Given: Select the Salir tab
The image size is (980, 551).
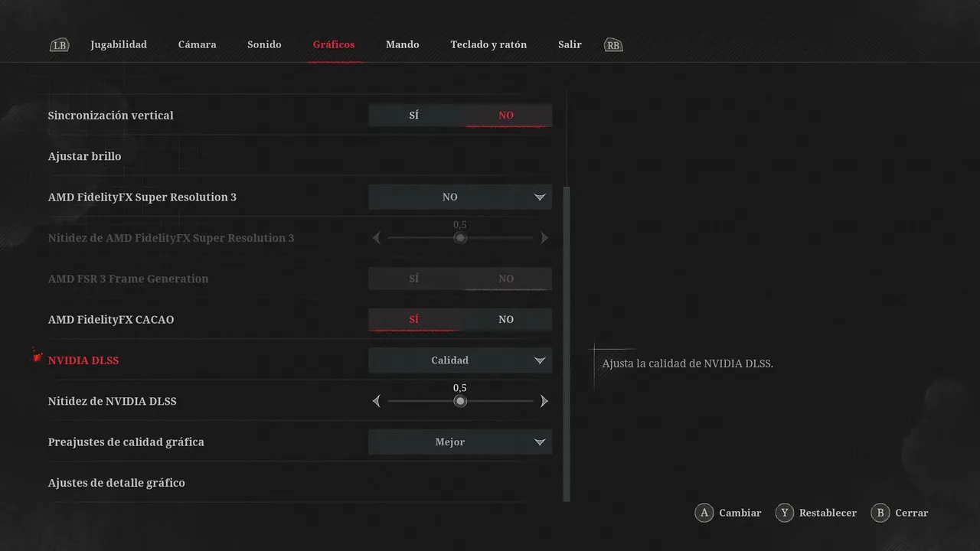Looking at the screenshot, I should click(x=570, y=44).
